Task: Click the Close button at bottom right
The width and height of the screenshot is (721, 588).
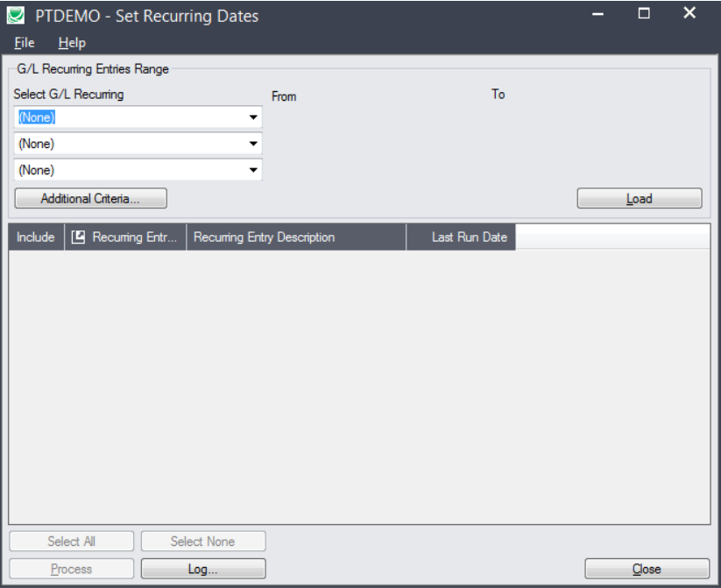Action: click(x=647, y=569)
